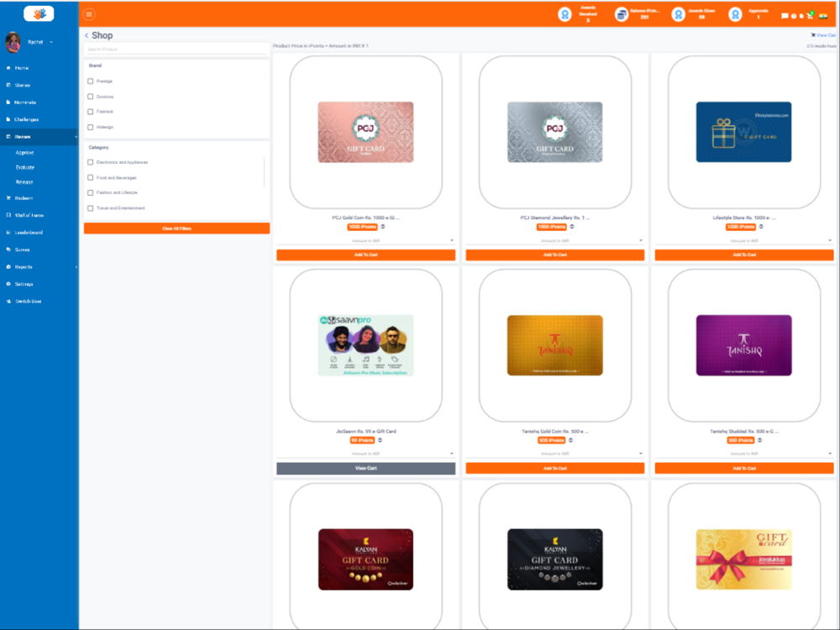Click the India flag icon
The height and width of the screenshot is (630, 840).
pyautogui.click(x=823, y=16)
